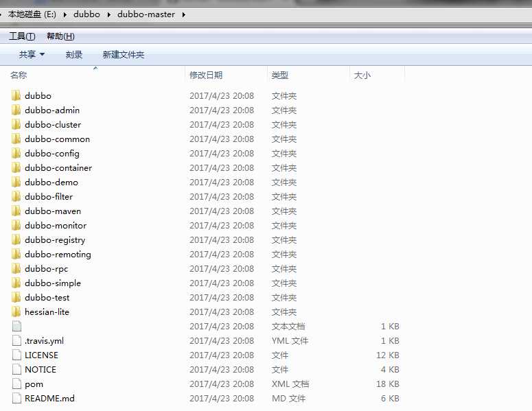This screenshot has width=532, height=411.
Task: Click the XML 文档 type of pom
Action: pos(290,384)
